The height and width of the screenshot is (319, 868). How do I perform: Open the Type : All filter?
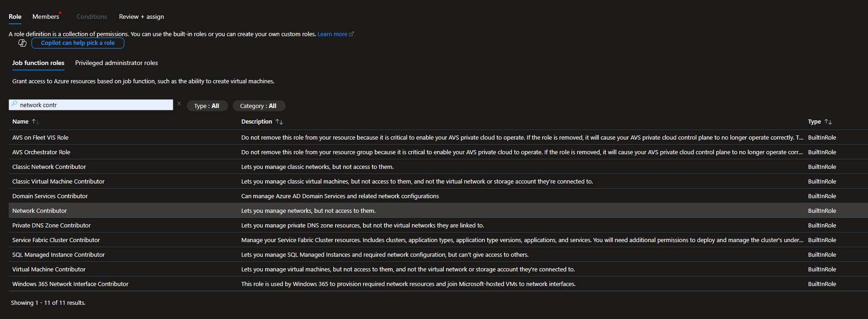pos(207,106)
